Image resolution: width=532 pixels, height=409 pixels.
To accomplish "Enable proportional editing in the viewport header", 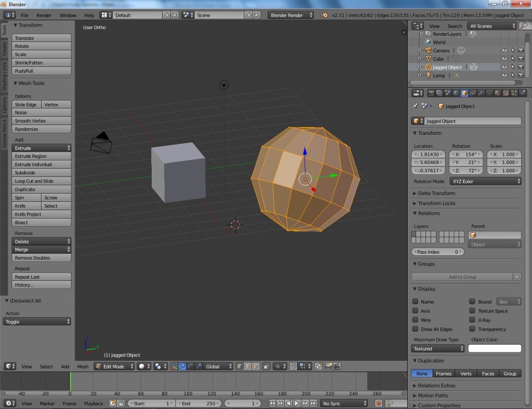I will pyautogui.click(x=277, y=366).
